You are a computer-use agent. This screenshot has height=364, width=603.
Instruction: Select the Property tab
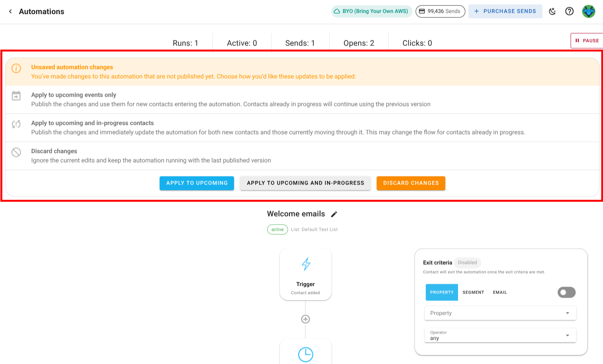pyautogui.click(x=442, y=292)
